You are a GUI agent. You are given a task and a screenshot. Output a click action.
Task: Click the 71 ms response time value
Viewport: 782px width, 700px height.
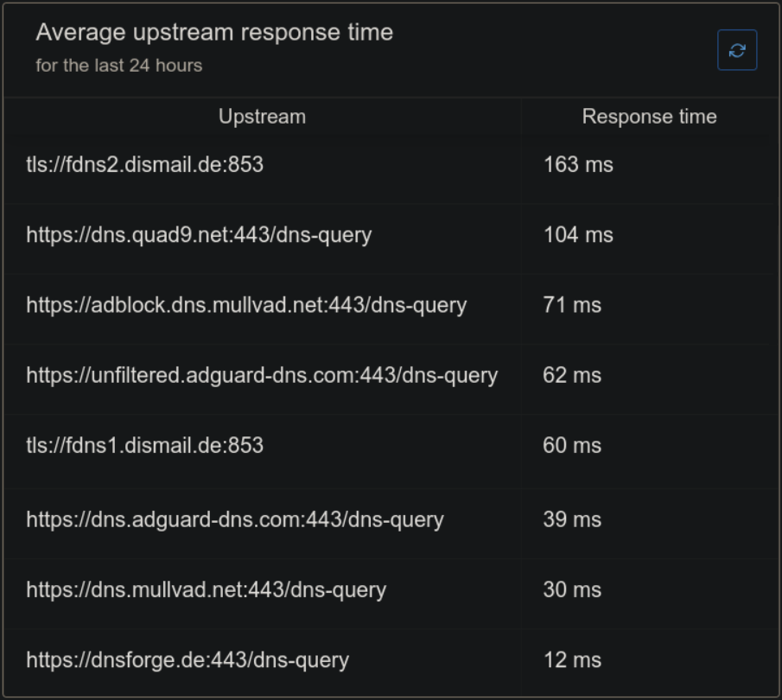tap(572, 305)
